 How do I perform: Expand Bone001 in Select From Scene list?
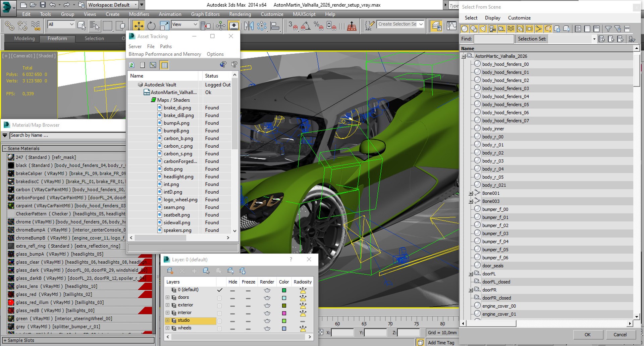pyautogui.click(x=471, y=194)
